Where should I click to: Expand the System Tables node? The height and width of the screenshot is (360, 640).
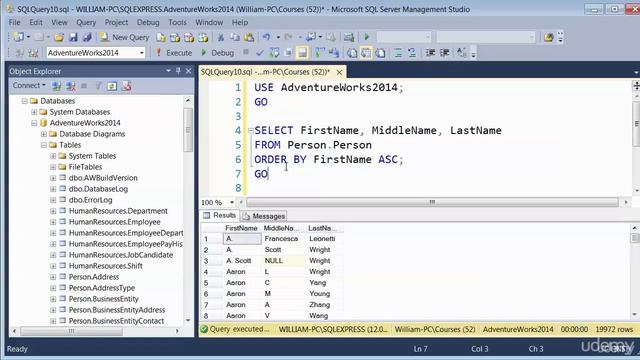pos(53,156)
